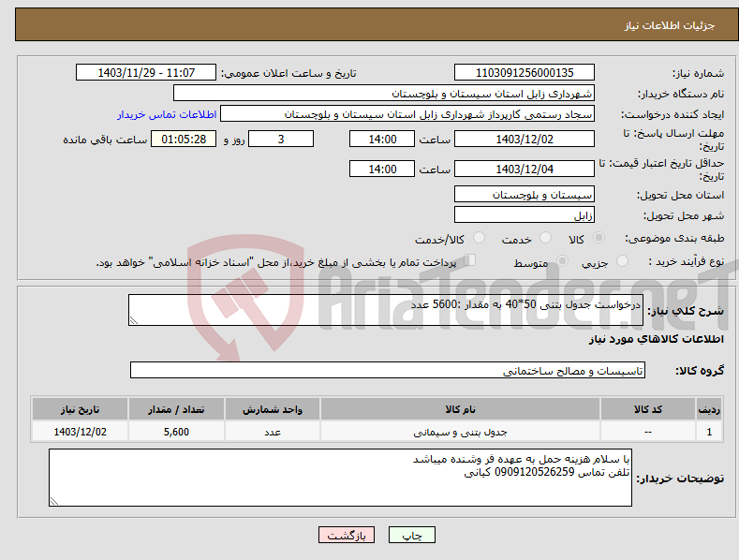Click the price validity date 1403/12/04 field
The width and height of the screenshot is (739, 560).
(525, 169)
